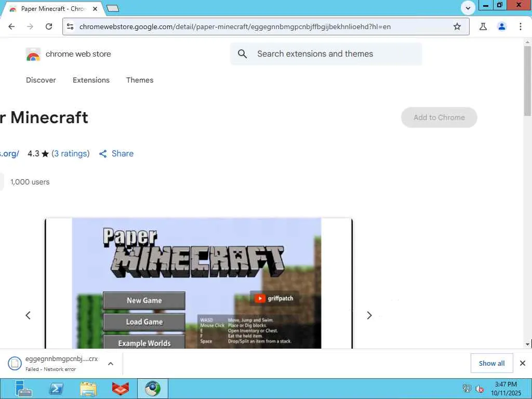Open PowerShell from the taskbar
The image size is (532, 399).
[56, 389]
